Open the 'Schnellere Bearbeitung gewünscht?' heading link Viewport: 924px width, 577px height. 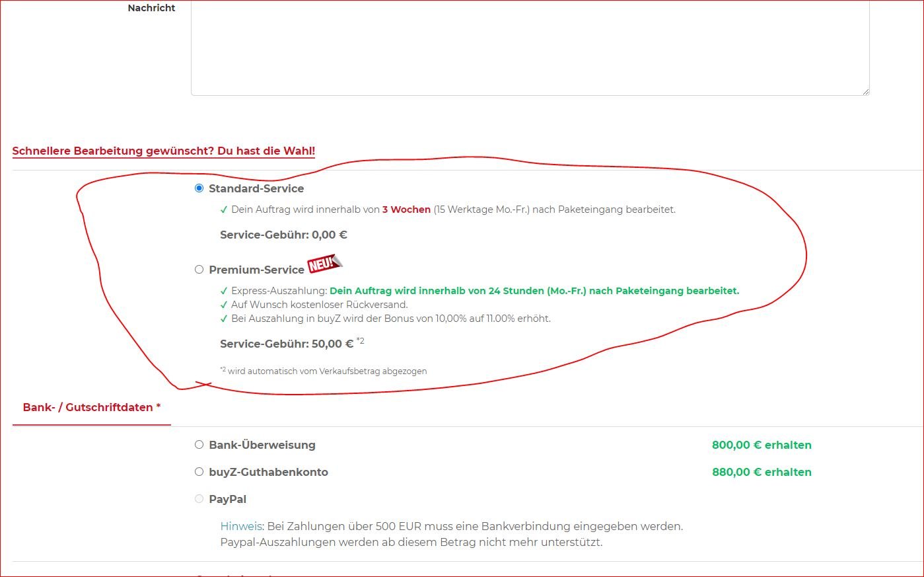(x=163, y=151)
